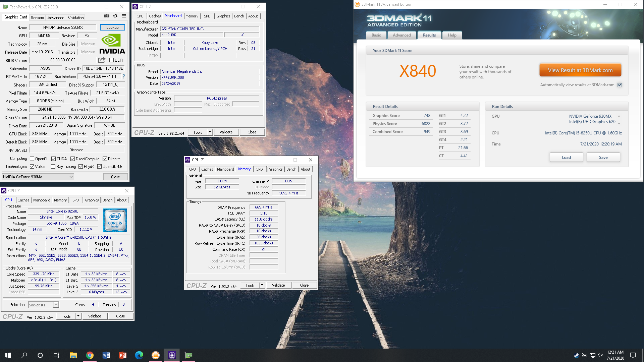644x362 pixels.
Task: Switch to 3DMark taskbar icon
Action: (x=155, y=355)
